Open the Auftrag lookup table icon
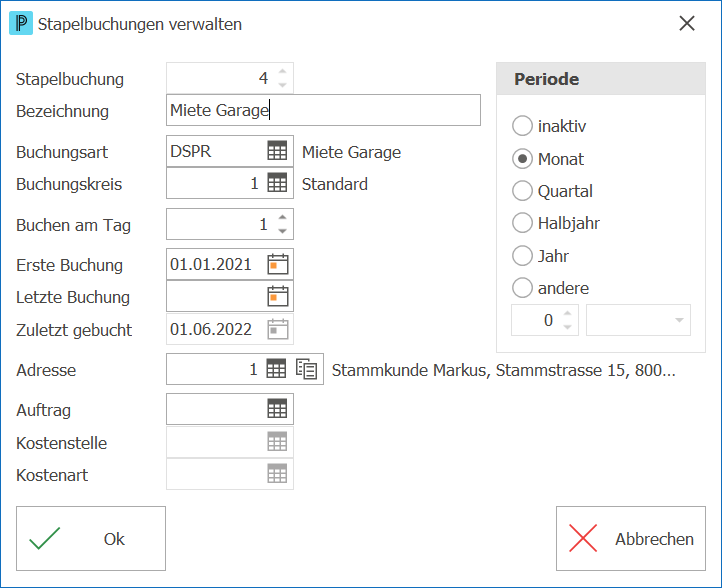The image size is (722, 588). click(277, 409)
